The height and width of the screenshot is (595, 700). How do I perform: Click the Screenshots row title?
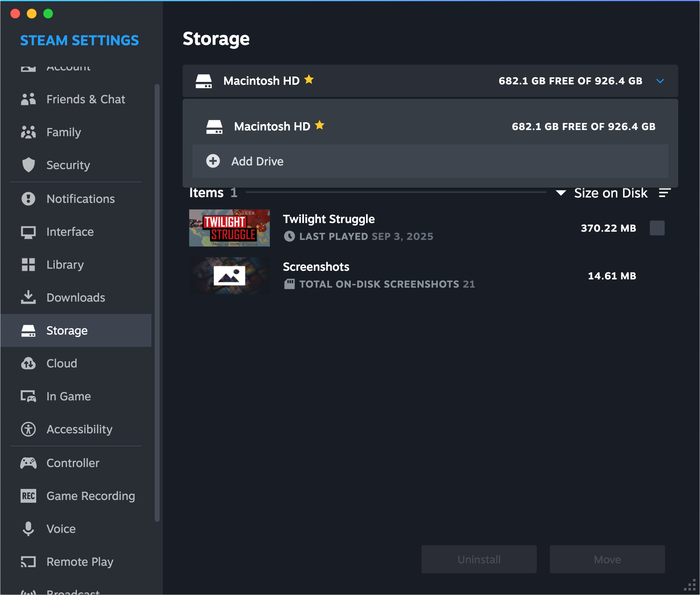[316, 267]
